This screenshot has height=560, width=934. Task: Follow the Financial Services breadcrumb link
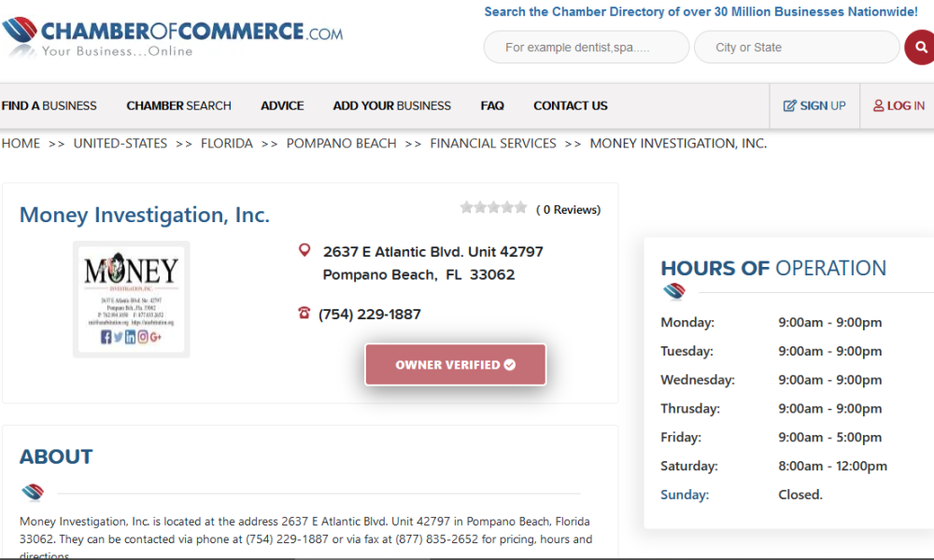click(492, 144)
